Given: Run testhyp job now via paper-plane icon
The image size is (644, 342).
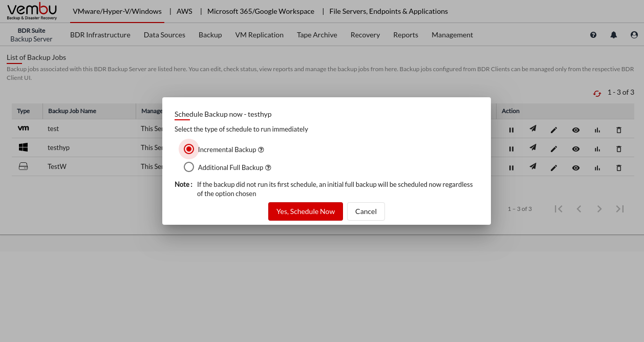Looking at the screenshot, I should [x=532, y=148].
